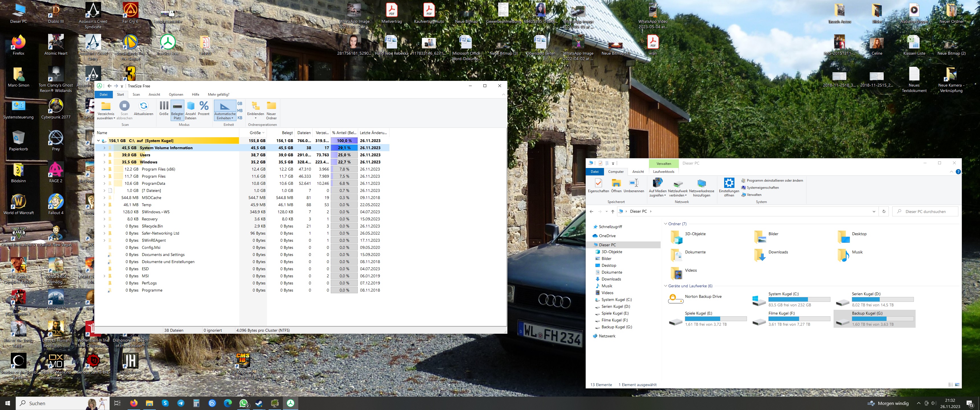
Task: Click the Dieser PC durchsuchen search field
Action: pyautogui.click(x=925, y=212)
